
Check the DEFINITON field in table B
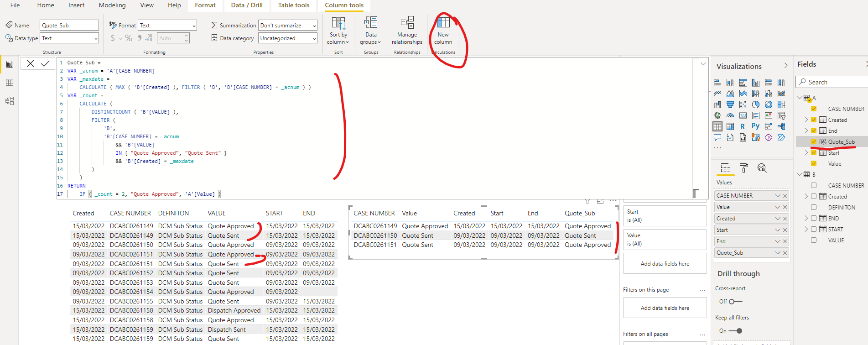click(814, 207)
